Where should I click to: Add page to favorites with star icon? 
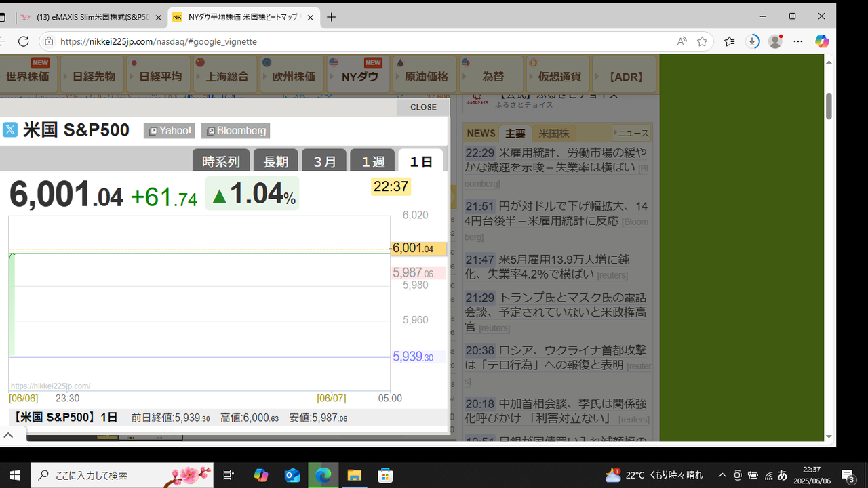[x=702, y=41]
